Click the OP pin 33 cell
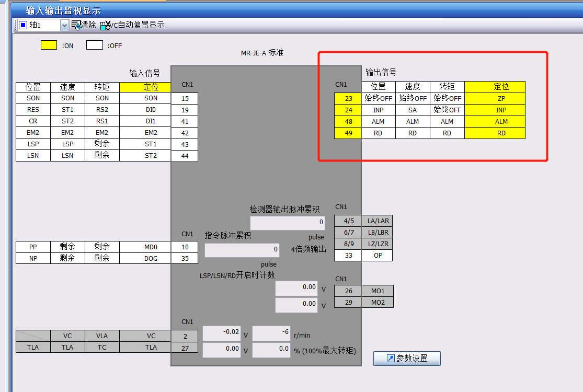 pos(378,256)
